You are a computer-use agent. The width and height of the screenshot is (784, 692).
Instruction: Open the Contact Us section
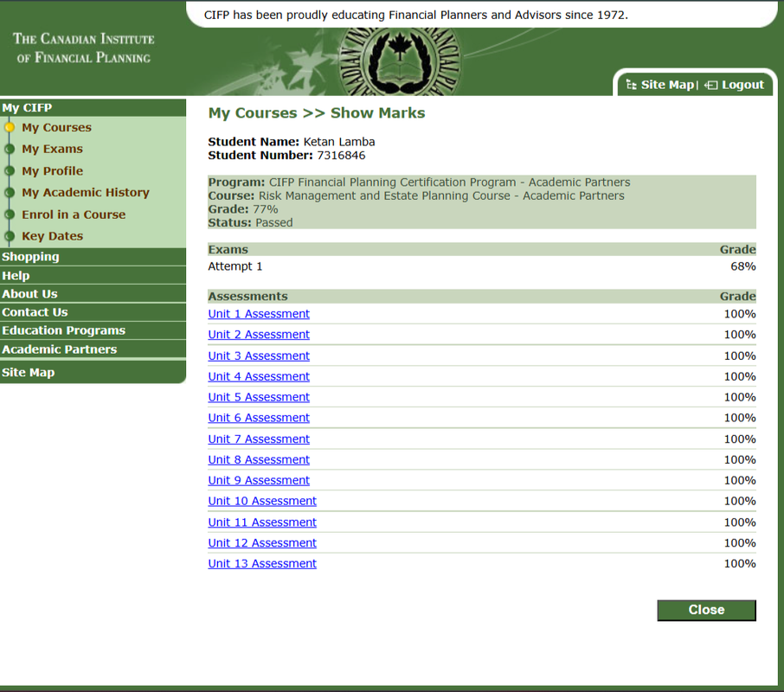click(x=93, y=312)
